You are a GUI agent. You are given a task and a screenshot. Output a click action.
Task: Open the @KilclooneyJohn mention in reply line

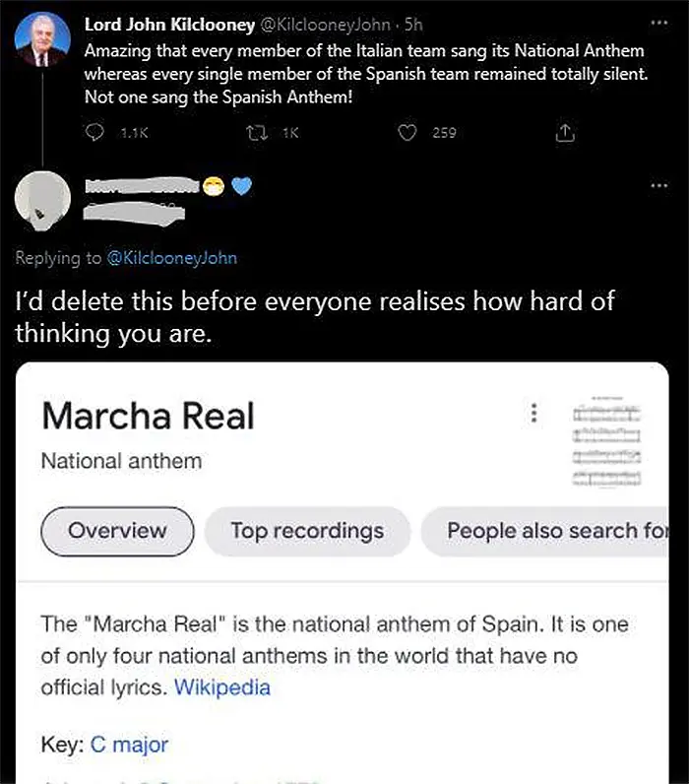tap(171, 258)
